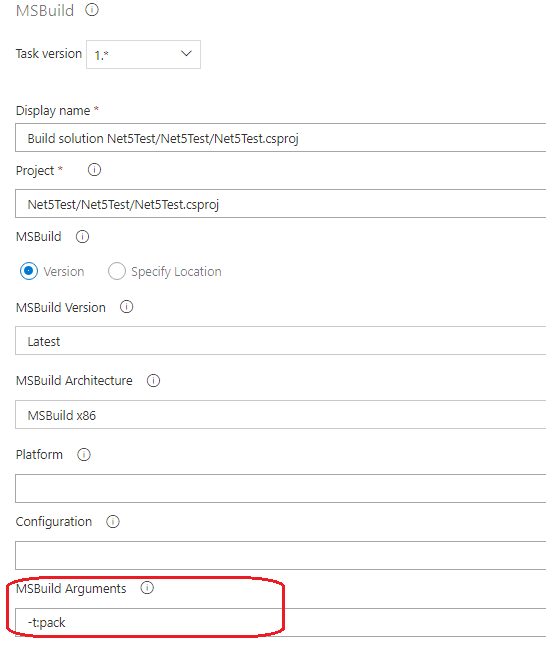Click MSBuild Arguments field containing -t:pack
546x645 pixels.
pos(281,622)
